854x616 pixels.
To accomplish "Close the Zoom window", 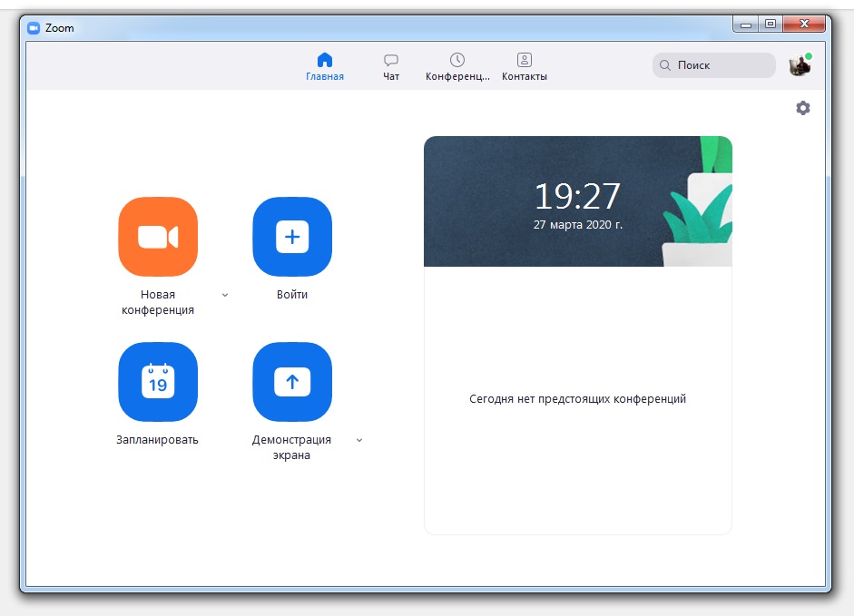I will 804,24.
